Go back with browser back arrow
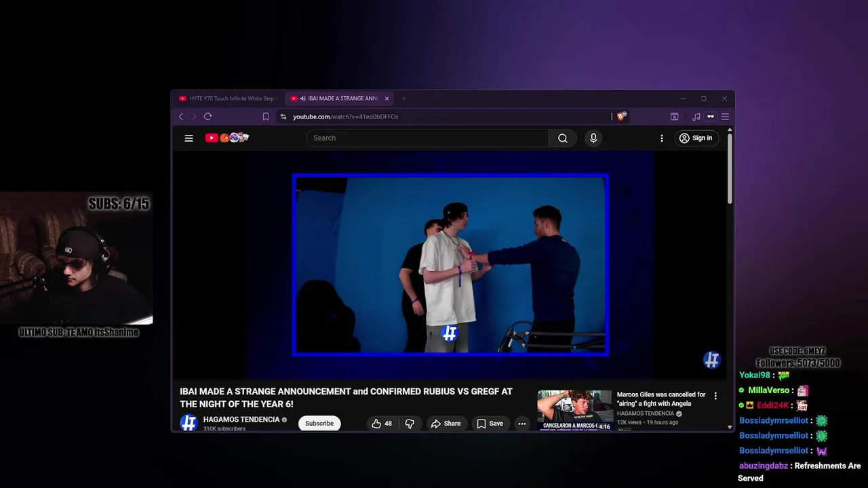868x488 pixels. (181, 117)
